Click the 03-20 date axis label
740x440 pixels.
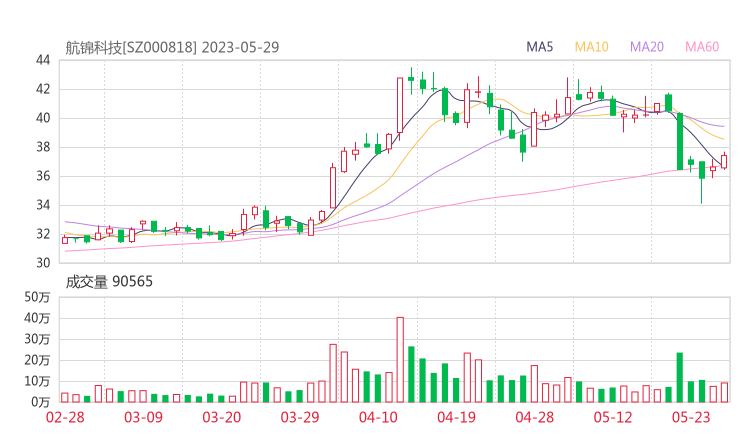pos(221,417)
